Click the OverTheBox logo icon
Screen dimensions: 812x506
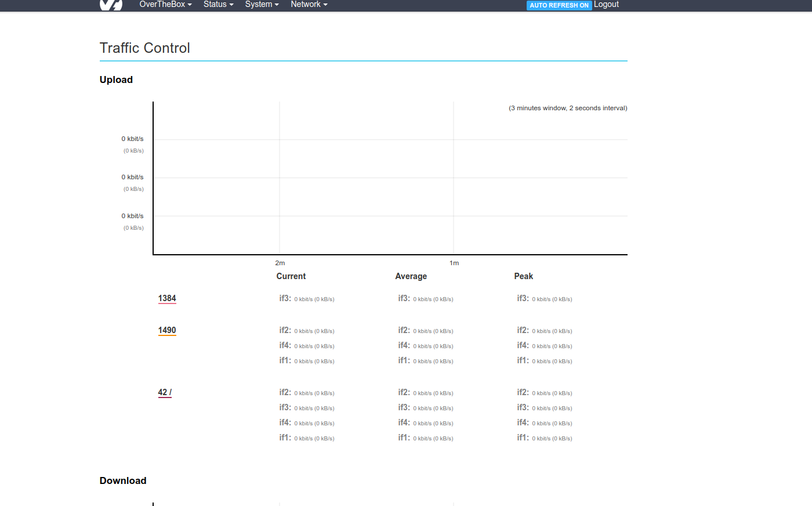tap(111, 5)
